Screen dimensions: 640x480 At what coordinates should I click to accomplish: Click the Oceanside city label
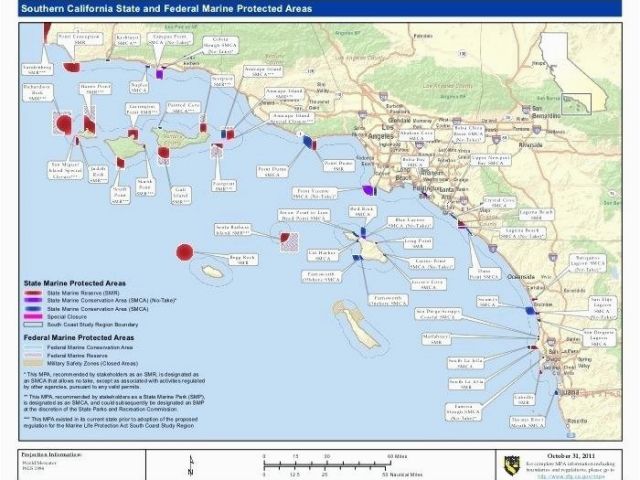tap(521, 277)
